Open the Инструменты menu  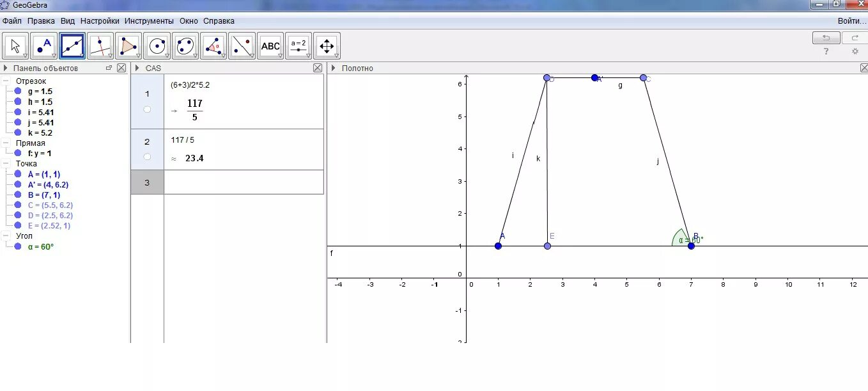[x=149, y=20]
